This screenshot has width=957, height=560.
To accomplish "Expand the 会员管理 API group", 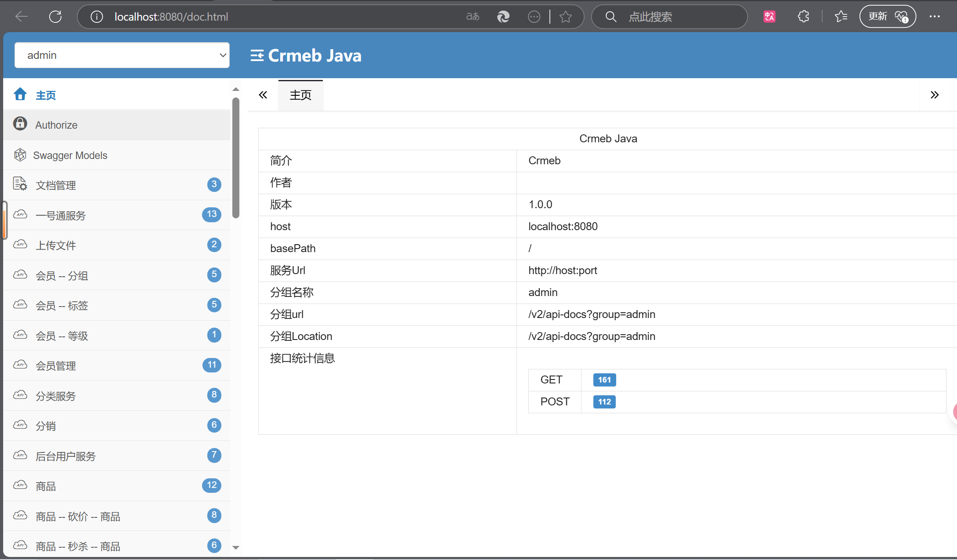I will coord(56,366).
